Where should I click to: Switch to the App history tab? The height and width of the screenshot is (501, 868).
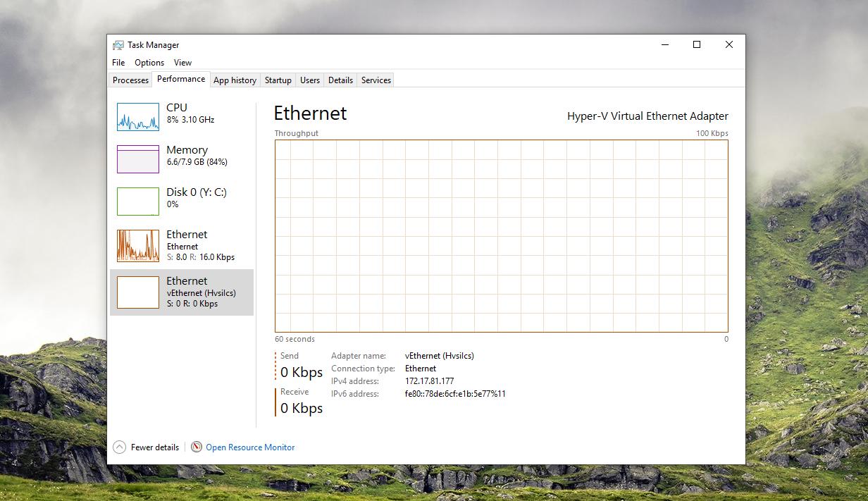(x=235, y=80)
